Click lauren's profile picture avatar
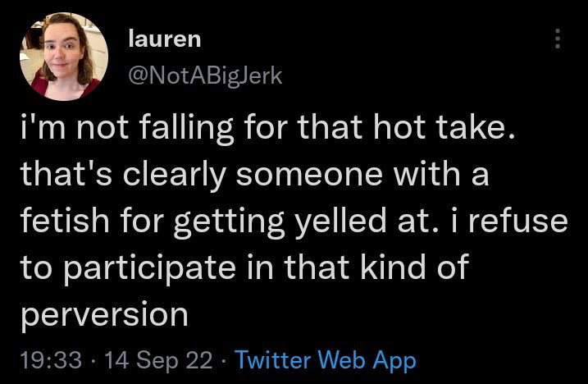This screenshot has width=588, height=384. [x=63, y=55]
